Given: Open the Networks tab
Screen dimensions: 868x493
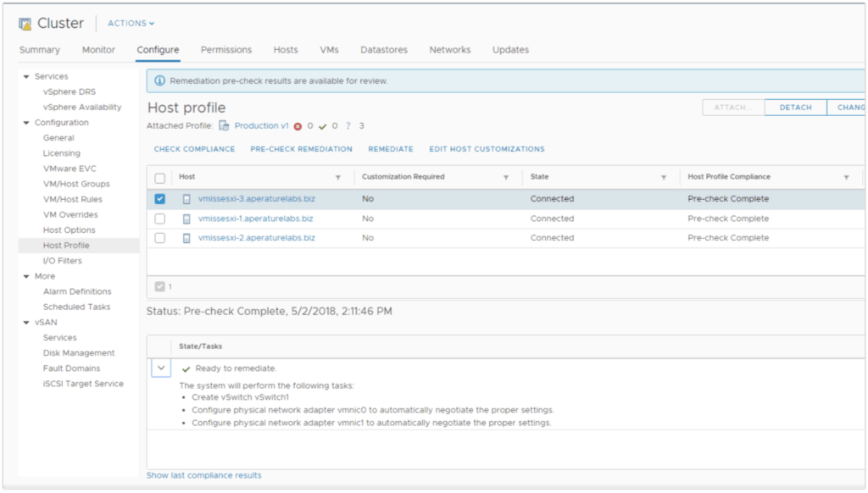Looking at the screenshot, I should click(x=450, y=50).
